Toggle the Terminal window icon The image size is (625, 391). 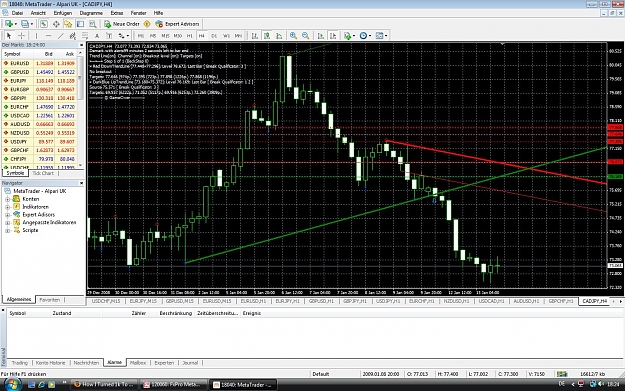coord(81,24)
